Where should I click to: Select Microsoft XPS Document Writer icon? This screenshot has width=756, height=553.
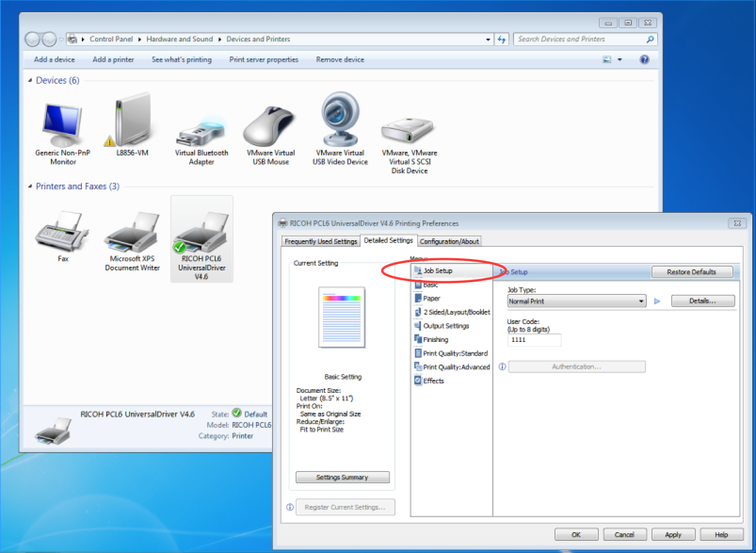click(132, 233)
